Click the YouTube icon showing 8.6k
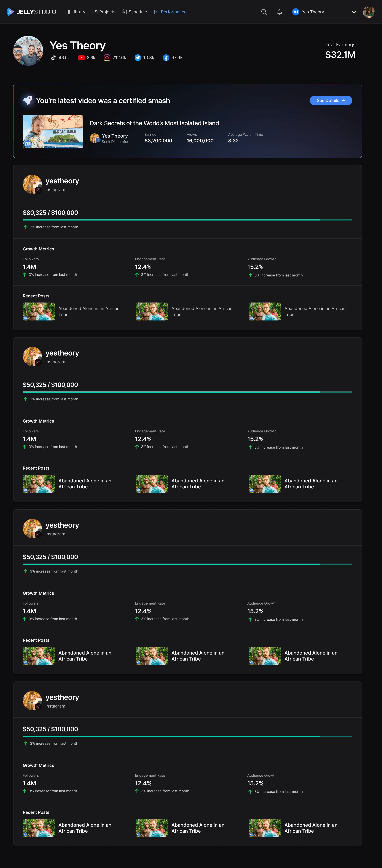 coord(81,58)
